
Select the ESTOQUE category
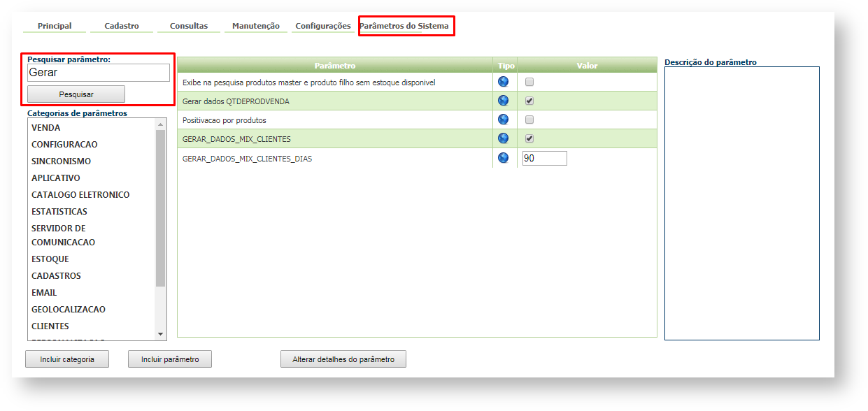(50, 259)
